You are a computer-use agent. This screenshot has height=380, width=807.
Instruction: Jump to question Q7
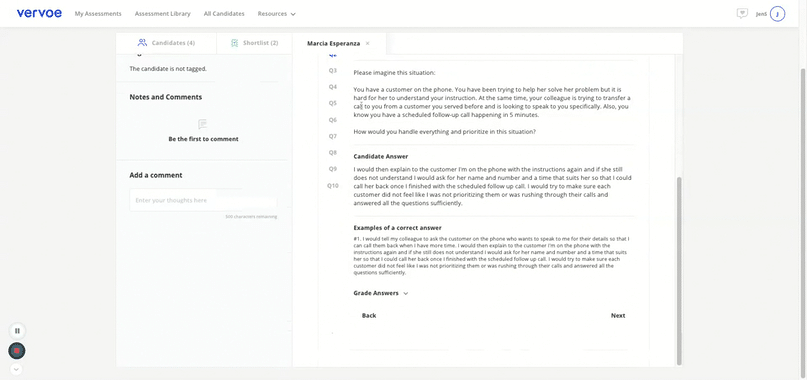[x=333, y=136]
